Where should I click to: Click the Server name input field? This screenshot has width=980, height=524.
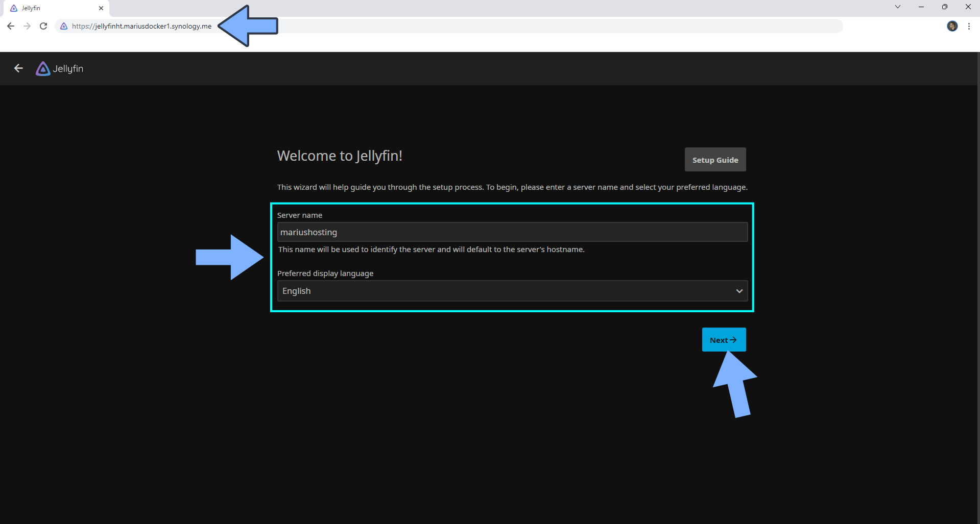[x=512, y=232]
